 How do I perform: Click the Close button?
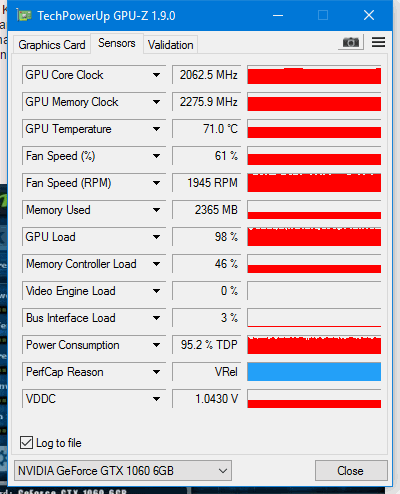coord(351,471)
